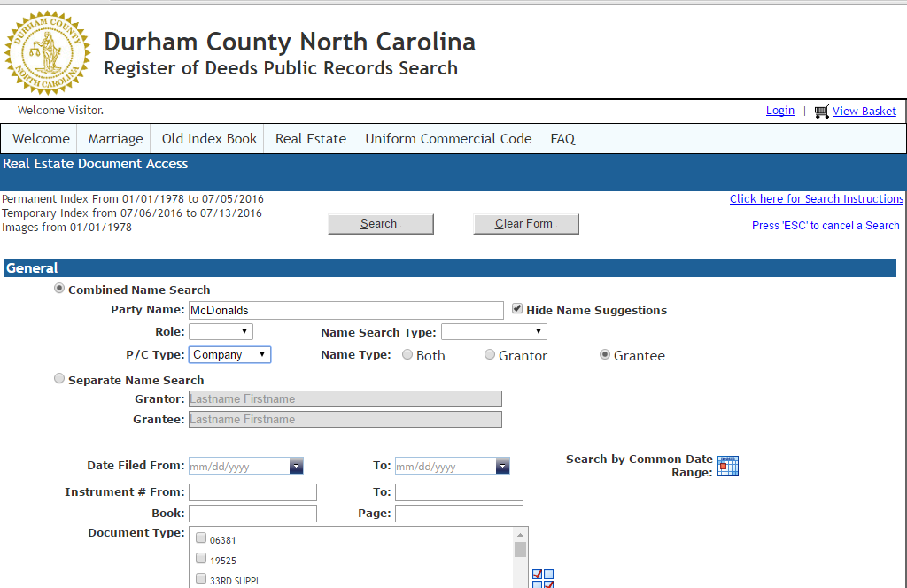
Task: Enable the Hide Name Suggestions checkbox
Action: (516, 308)
